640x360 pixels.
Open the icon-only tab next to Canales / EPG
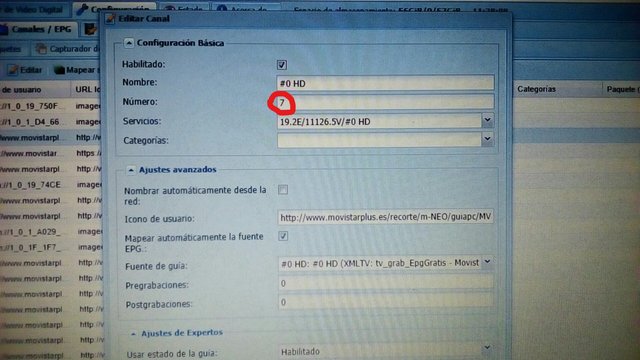90,29
